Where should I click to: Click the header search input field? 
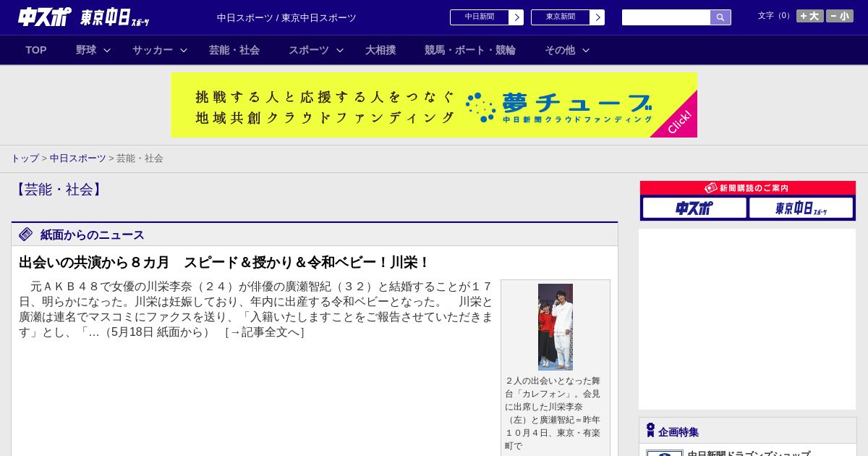(x=666, y=17)
